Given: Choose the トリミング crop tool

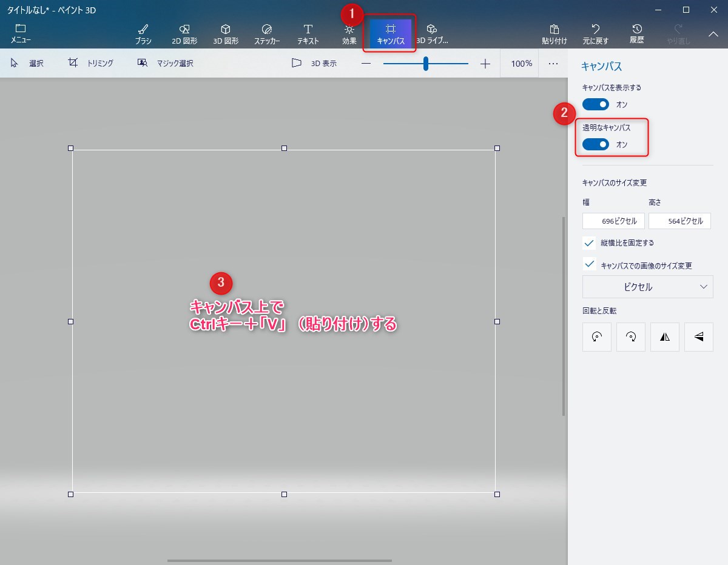Looking at the screenshot, I should 90,63.
